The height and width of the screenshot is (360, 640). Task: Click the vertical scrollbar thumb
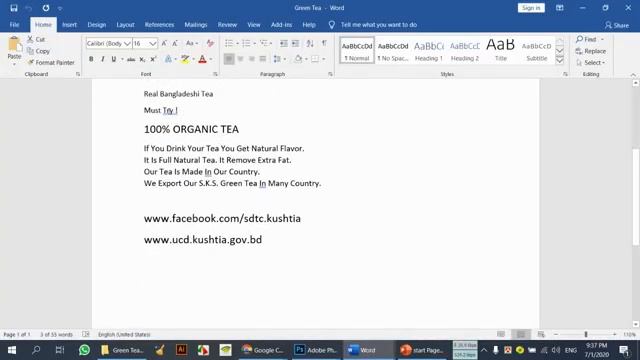pos(636,197)
